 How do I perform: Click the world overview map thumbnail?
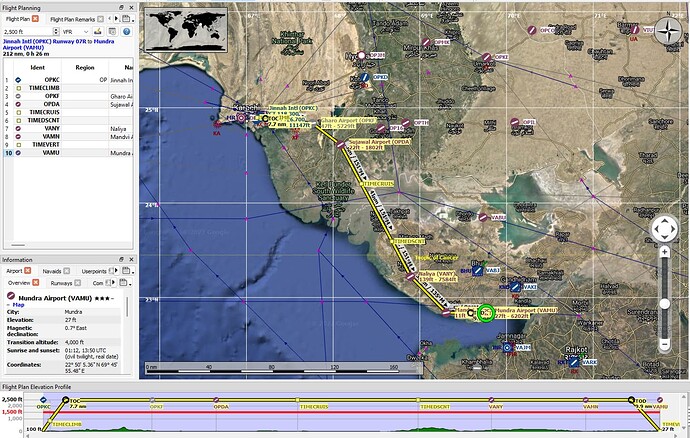point(186,29)
